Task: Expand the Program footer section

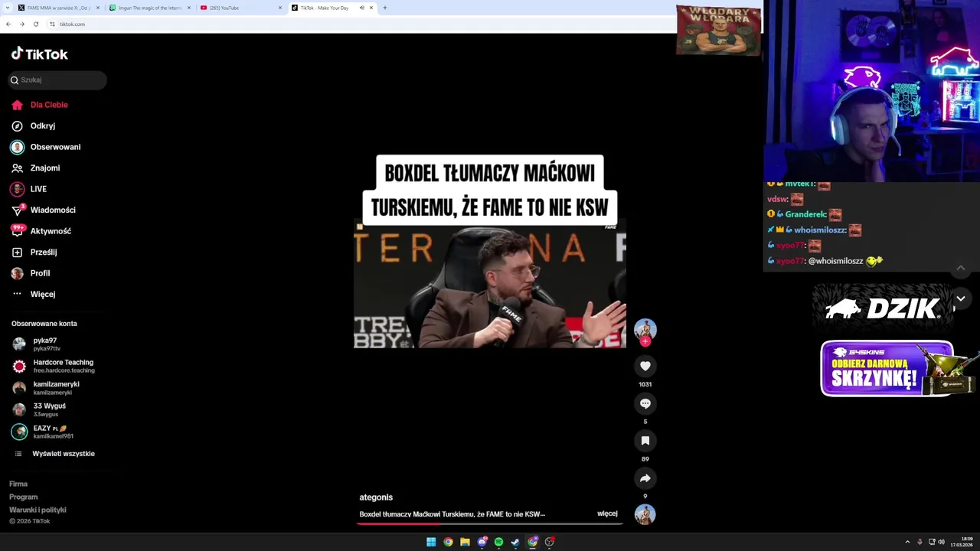Action: tap(23, 497)
